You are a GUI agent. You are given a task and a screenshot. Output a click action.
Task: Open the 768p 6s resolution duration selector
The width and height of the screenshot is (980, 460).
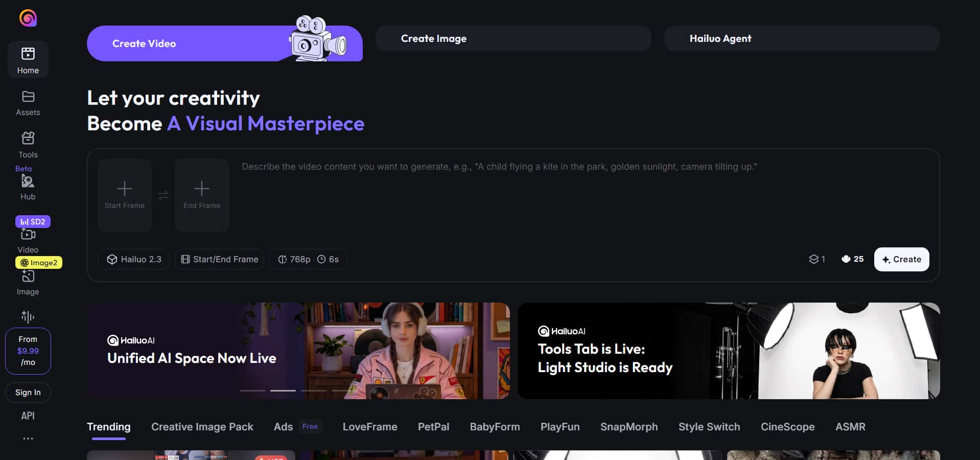point(308,259)
